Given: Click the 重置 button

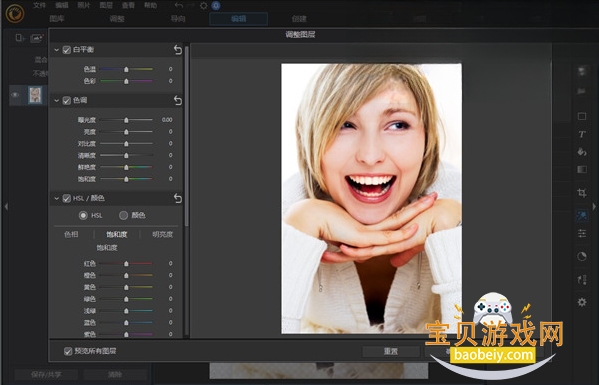Looking at the screenshot, I should coord(391,351).
